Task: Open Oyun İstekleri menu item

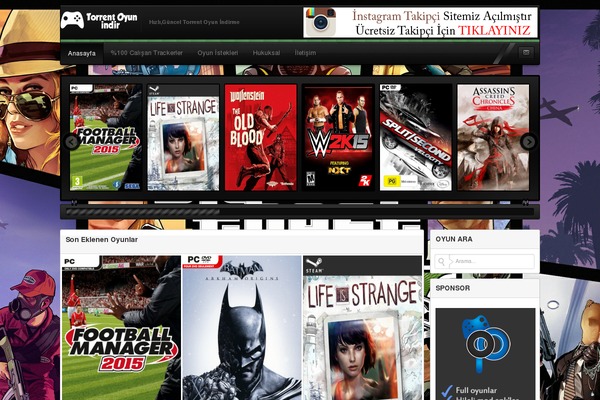Action: [217, 53]
